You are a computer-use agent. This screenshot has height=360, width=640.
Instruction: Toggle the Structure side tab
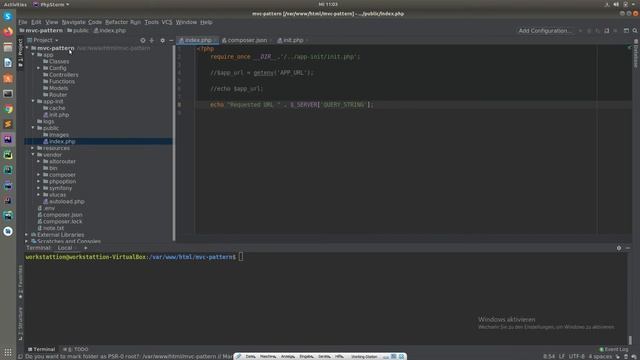pyautogui.click(x=20, y=323)
